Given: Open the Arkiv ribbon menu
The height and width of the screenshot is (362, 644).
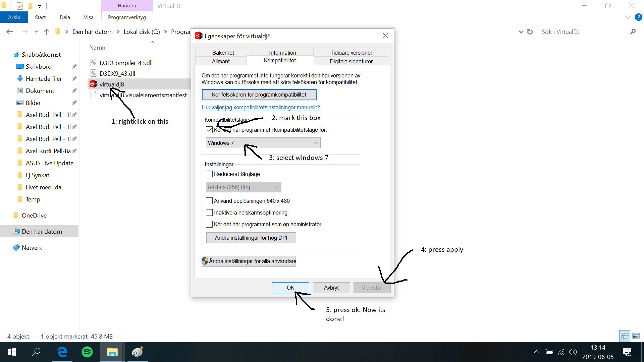Looking at the screenshot, I should tap(14, 17).
